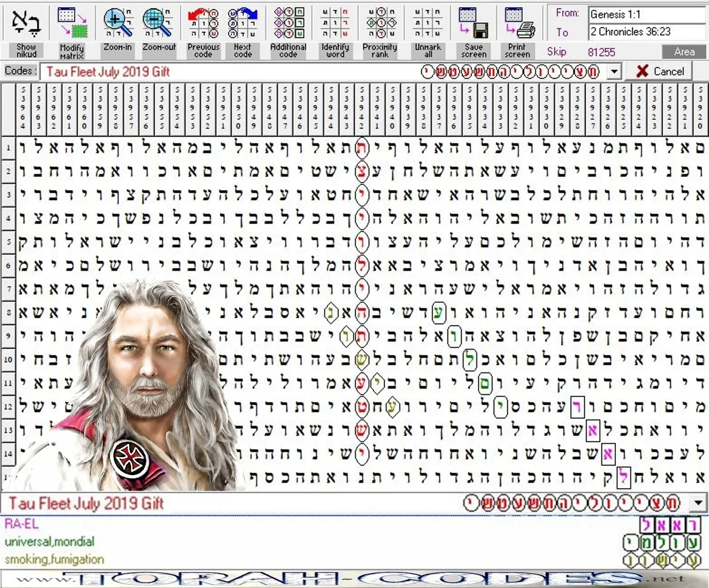Select the Identify word tool
Screen dimensions: 709x588
tap(335, 22)
